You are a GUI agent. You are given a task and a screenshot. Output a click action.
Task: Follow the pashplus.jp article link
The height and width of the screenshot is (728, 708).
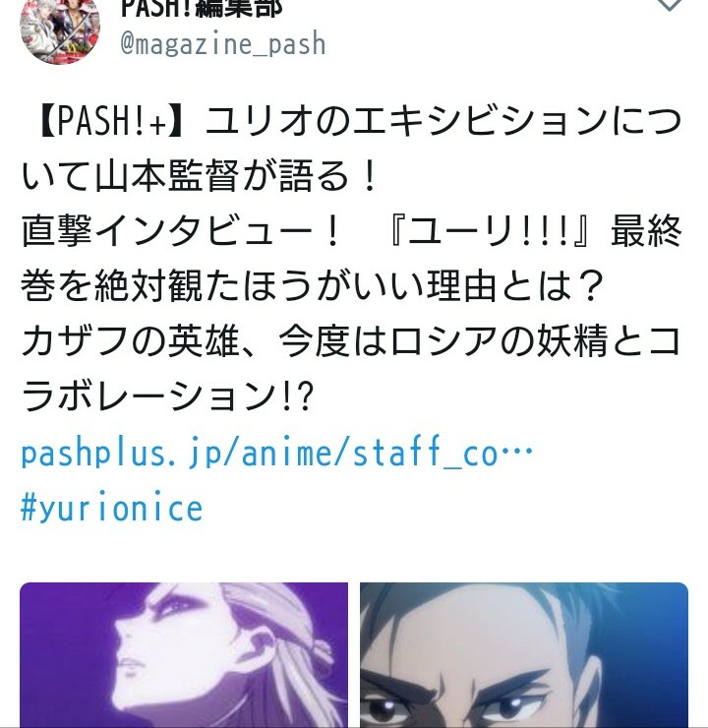click(x=277, y=453)
